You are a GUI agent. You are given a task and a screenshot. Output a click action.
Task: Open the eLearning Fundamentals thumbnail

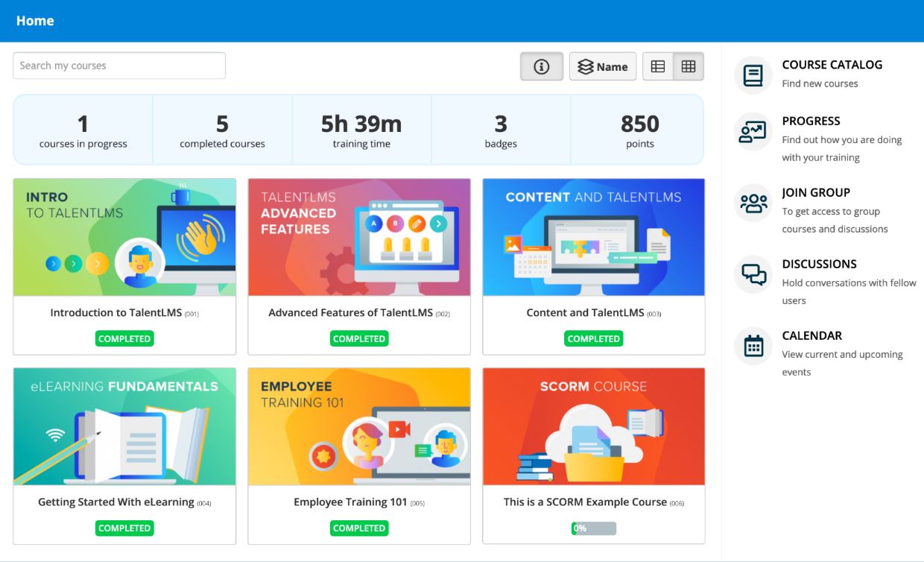click(x=124, y=426)
